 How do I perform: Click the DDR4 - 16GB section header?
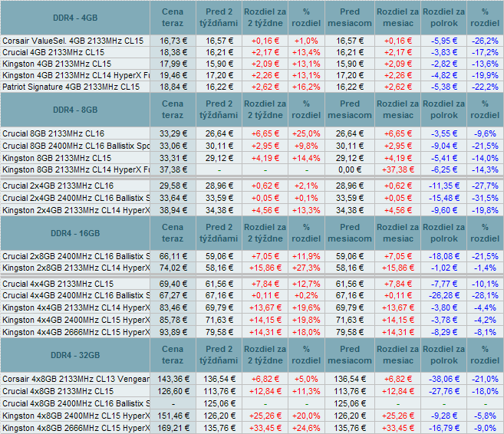click(x=75, y=233)
